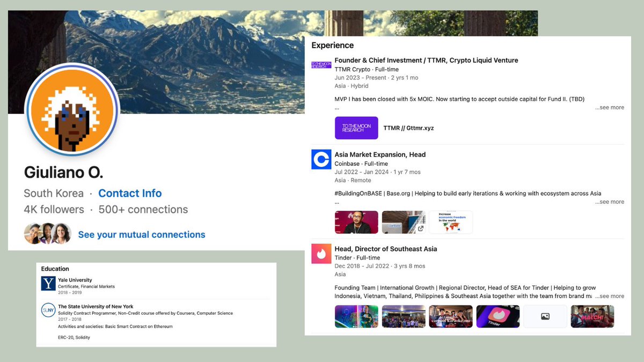Click Certificate, Financial Markets text
Image resolution: width=644 pixels, height=362 pixels.
[x=86, y=286]
